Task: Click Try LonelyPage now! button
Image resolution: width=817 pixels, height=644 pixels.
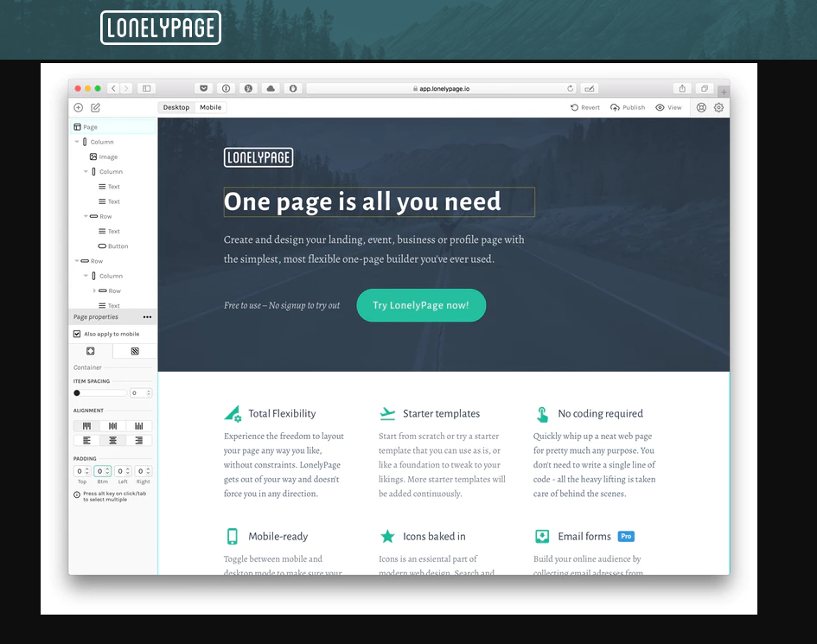Action: tap(421, 305)
